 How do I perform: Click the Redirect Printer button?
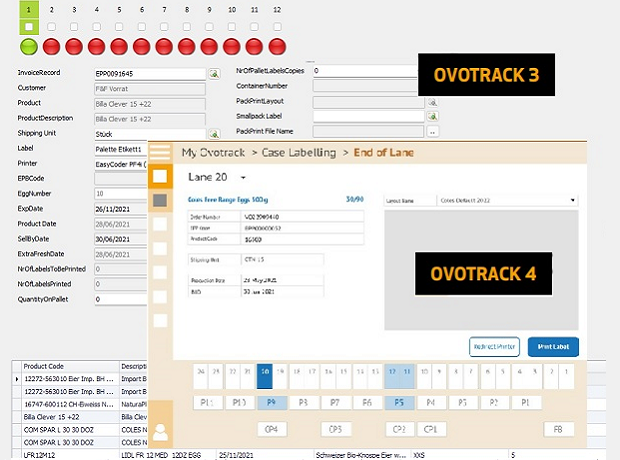point(494,346)
